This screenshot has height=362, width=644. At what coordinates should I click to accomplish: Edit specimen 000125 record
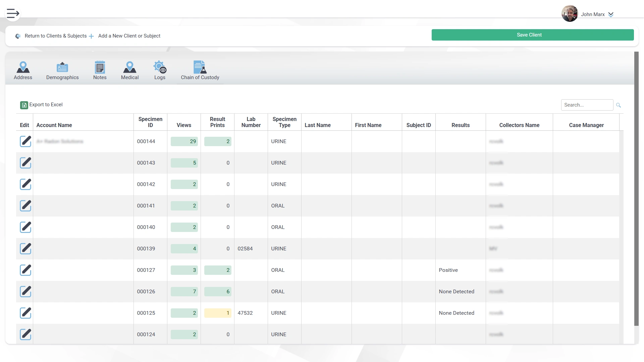tap(25, 313)
